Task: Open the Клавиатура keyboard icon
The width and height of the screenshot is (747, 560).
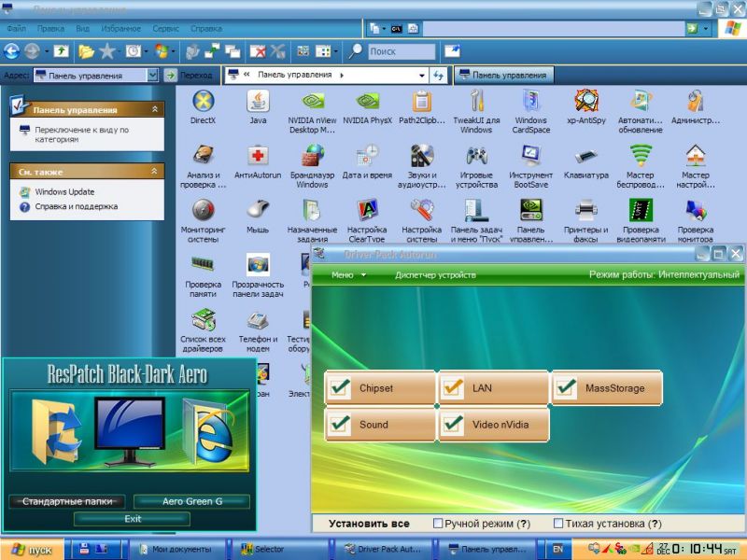Action: click(586, 156)
